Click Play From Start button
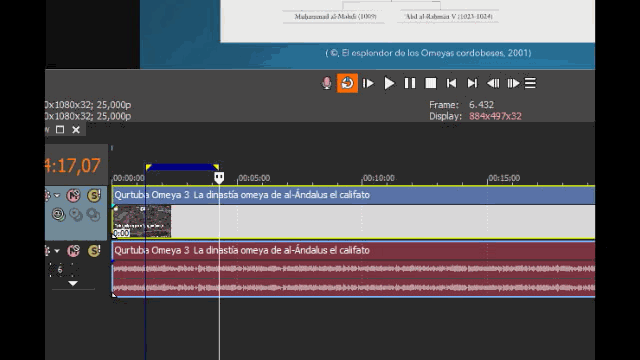The height and width of the screenshot is (360, 640). point(368,83)
